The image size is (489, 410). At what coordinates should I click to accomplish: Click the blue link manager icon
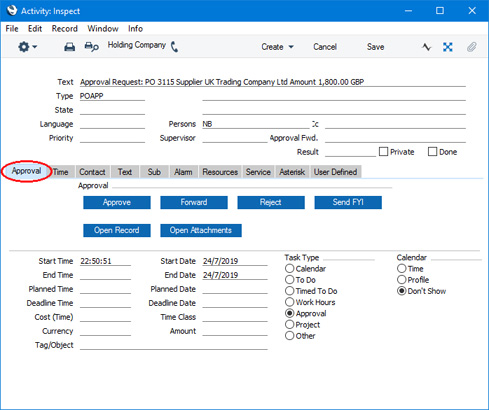(448, 47)
